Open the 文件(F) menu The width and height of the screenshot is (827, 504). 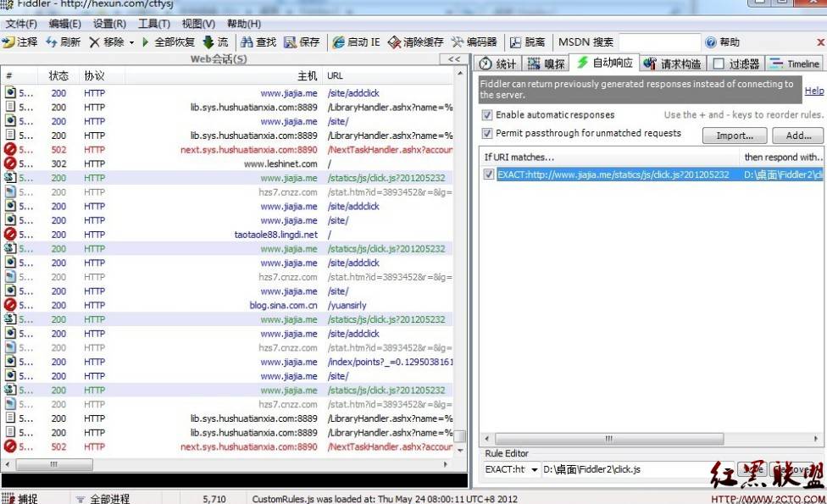(x=21, y=24)
